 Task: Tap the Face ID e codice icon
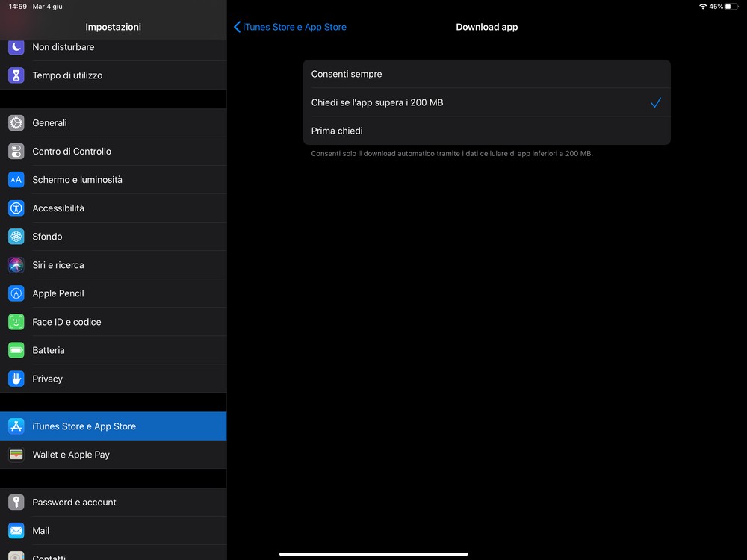point(16,322)
